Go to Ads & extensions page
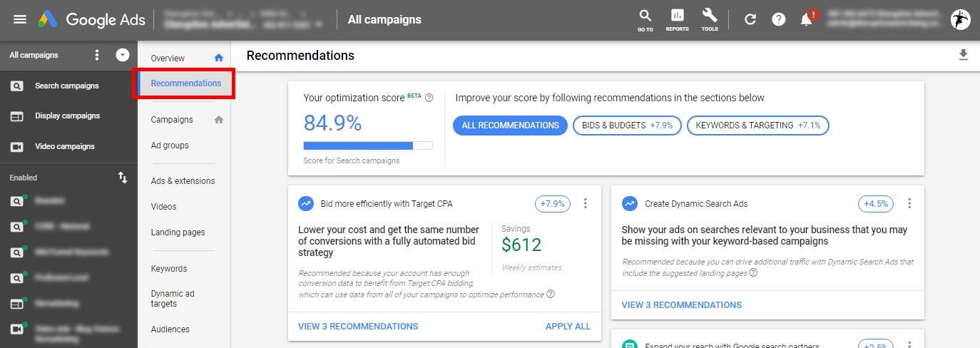The image size is (980, 348). [x=183, y=181]
